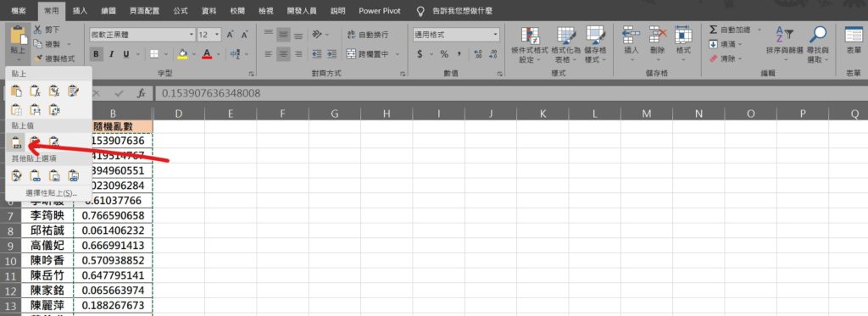
Task: Choose the Paste Values (123) option
Action: [17, 143]
